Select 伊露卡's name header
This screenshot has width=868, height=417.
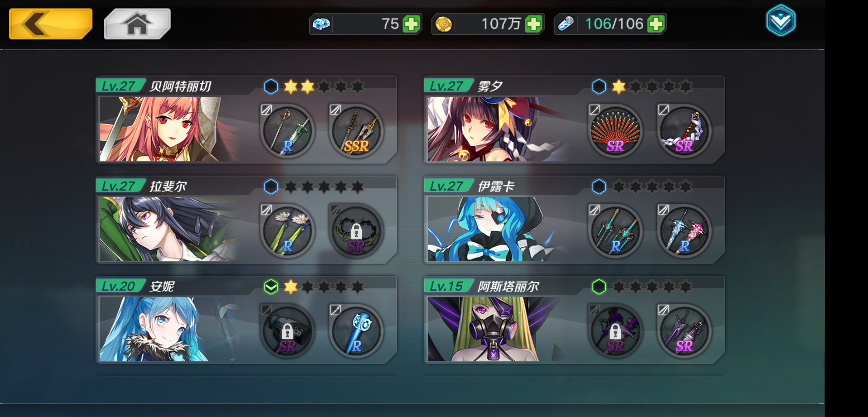click(496, 186)
